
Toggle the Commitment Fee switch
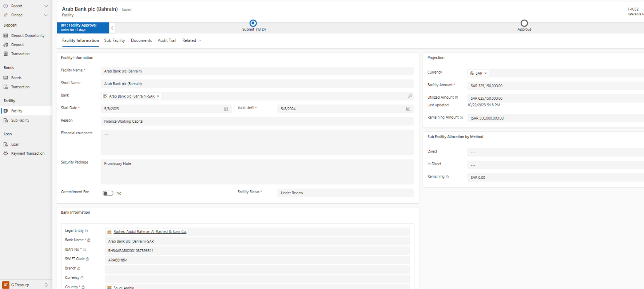[108, 193]
